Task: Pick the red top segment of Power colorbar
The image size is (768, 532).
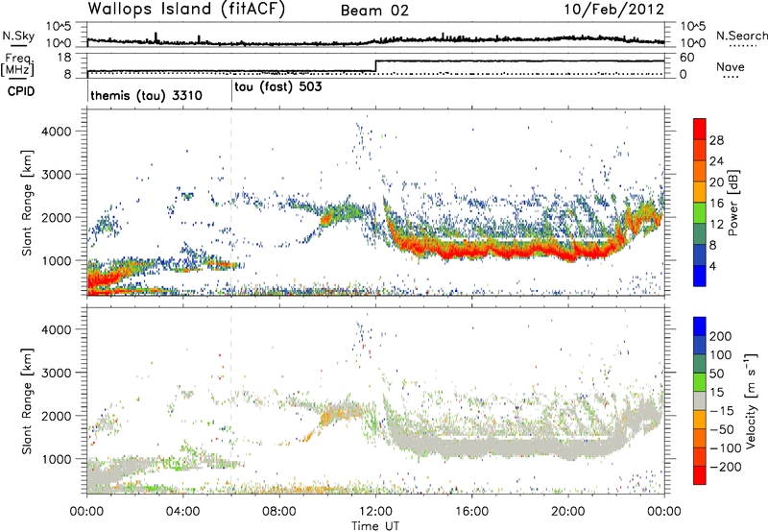Action: [700, 129]
